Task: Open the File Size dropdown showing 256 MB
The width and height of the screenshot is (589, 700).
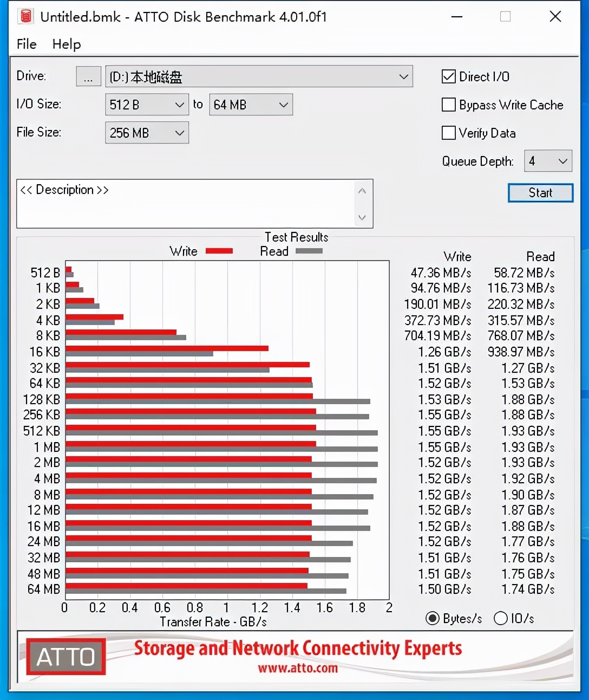Action: [x=179, y=133]
